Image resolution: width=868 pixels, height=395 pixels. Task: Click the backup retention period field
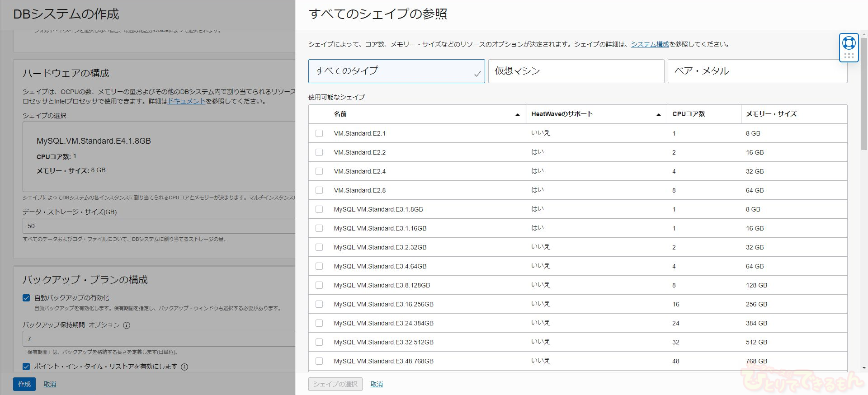coord(158,339)
